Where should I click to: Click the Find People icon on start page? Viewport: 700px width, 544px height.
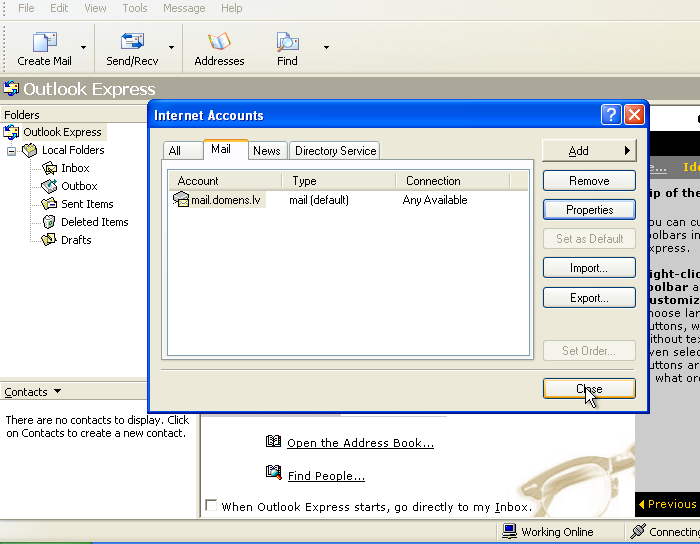point(273,472)
